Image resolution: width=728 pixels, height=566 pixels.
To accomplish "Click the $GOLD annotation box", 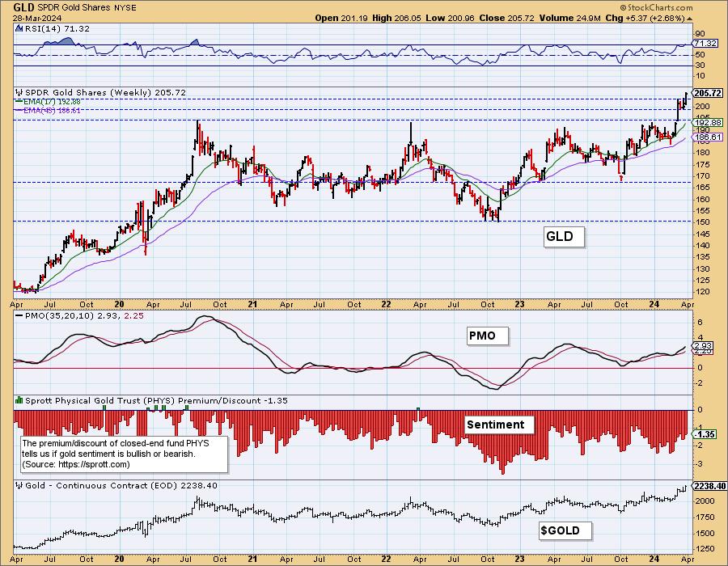I will click(565, 530).
